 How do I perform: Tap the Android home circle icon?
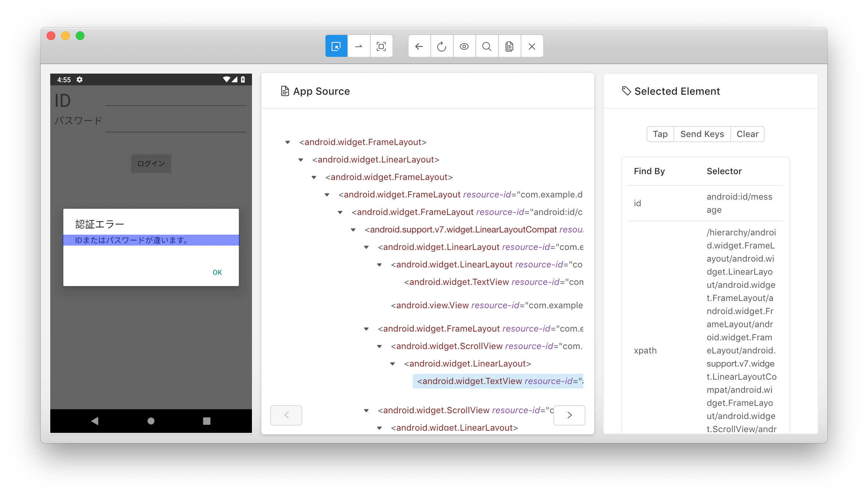(x=151, y=421)
